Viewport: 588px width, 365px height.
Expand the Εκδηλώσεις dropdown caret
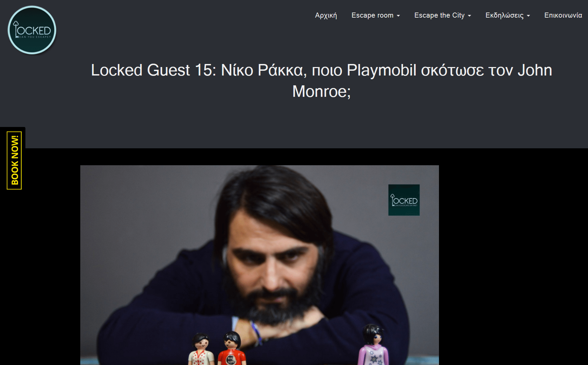[x=528, y=16]
